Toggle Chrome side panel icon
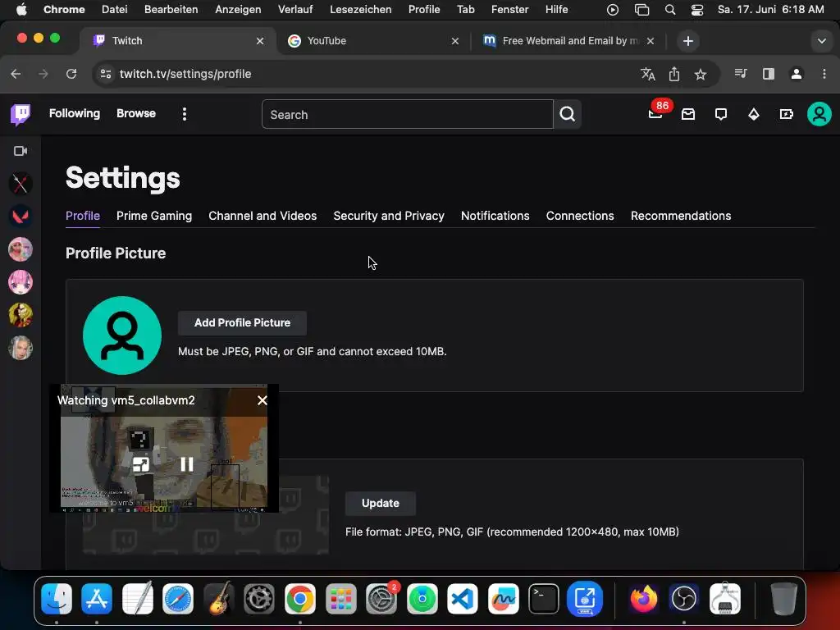Screen dimensions: 840x630 coord(768,74)
